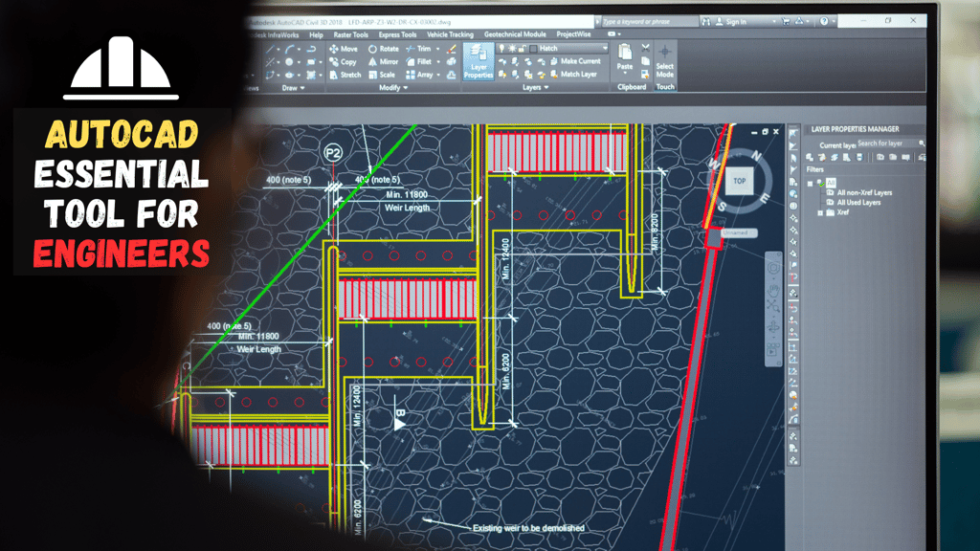The height and width of the screenshot is (551, 980).
Task: Click the Erase tool icon
Action: (x=452, y=49)
